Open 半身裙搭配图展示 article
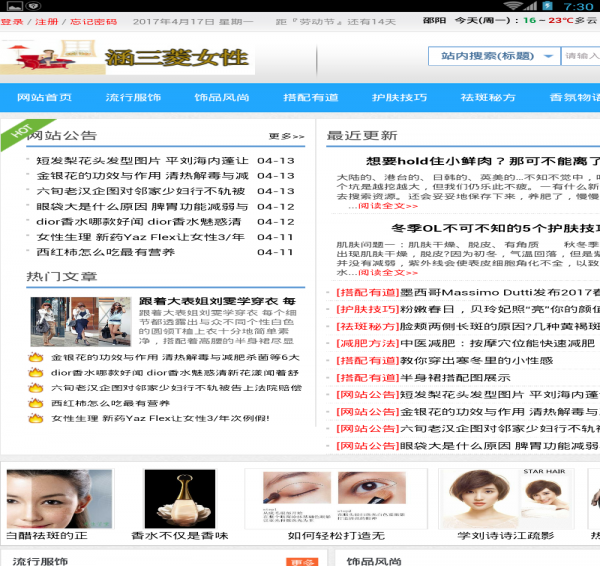 click(455, 378)
